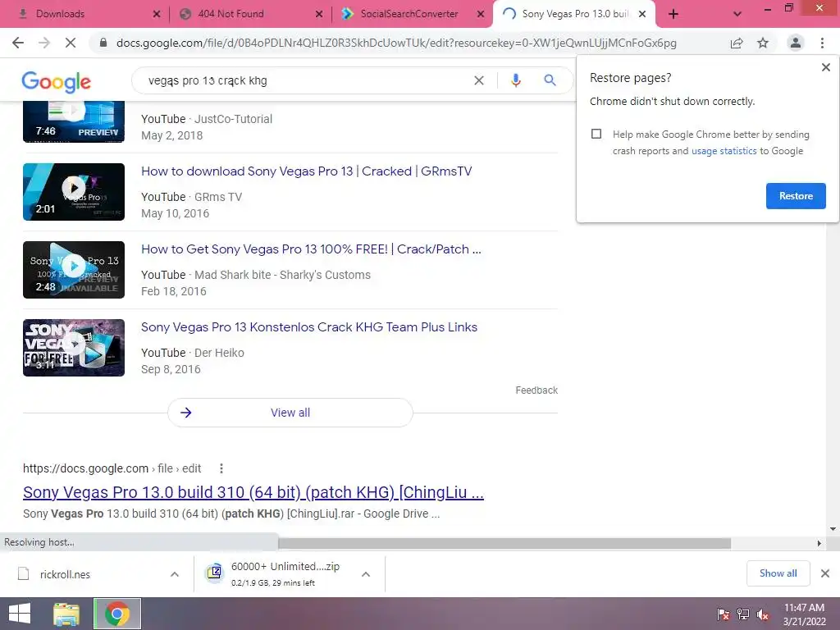Image resolution: width=840 pixels, height=630 pixels.
Task: Open the Chrome profile avatar menu
Action: click(796, 43)
